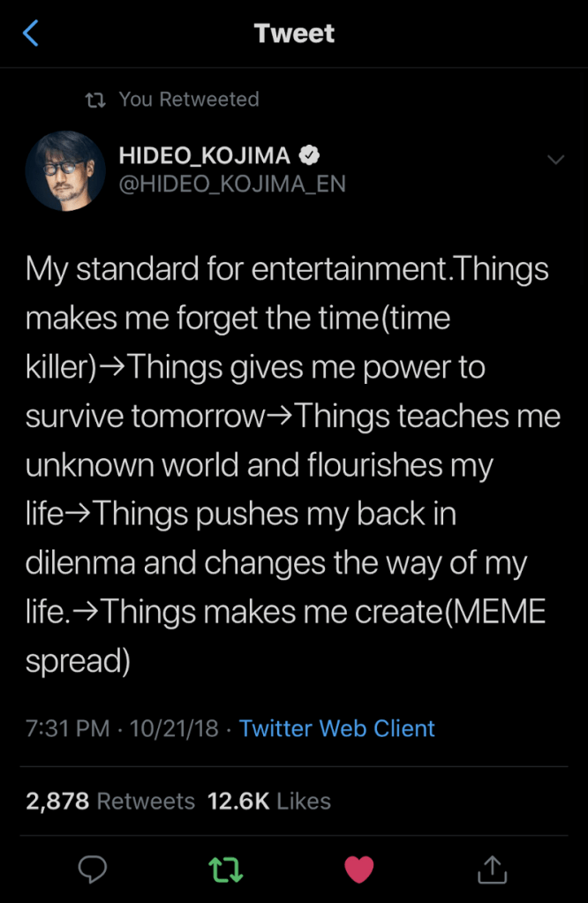Image resolution: width=588 pixels, height=903 pixels.
Task: Tap the @HIDEO_KOJIMA_EN handle
Action: pos(232,184)
